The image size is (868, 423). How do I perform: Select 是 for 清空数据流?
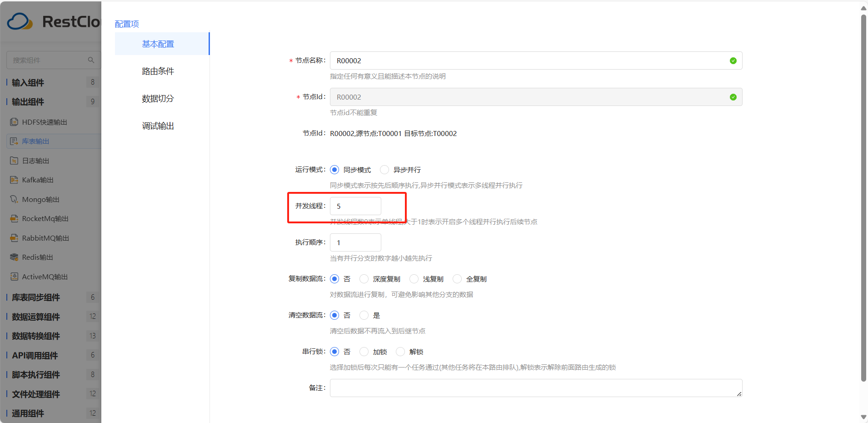coord(364,315)
